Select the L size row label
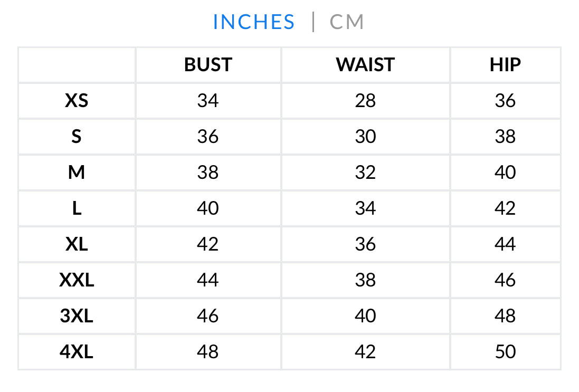Screen dimensions: 579x392 (77, 208)
